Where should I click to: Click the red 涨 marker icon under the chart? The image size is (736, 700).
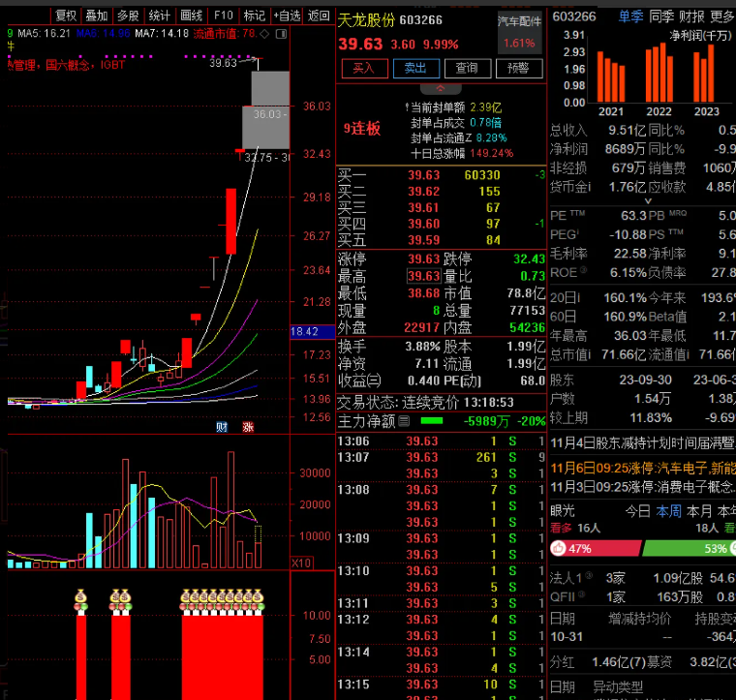[x=248, y=427]
